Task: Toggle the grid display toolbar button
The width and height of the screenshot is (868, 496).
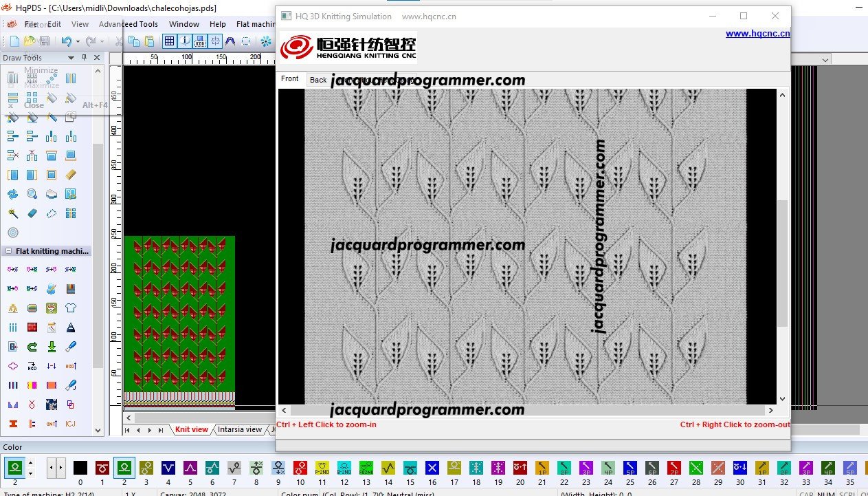Action: (x=169, y=42)
